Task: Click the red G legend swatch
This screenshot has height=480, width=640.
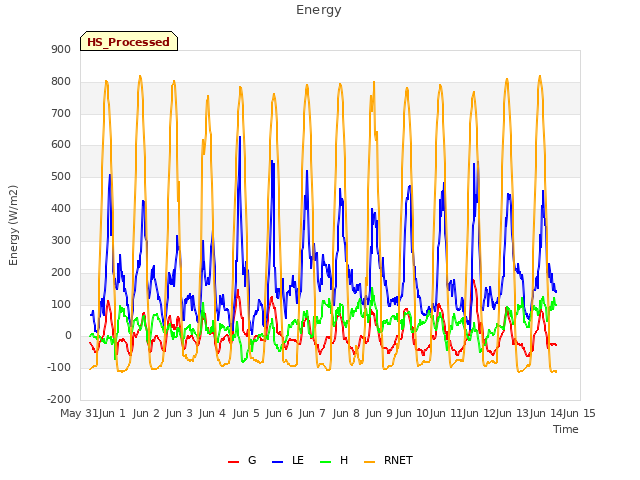Action: coord(233,462)
